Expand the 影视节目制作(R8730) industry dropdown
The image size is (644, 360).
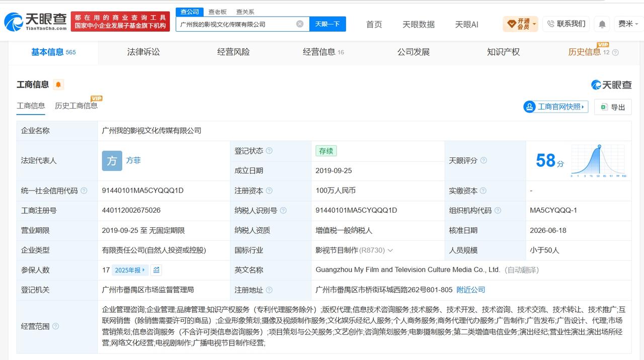(x=390, y=250)
